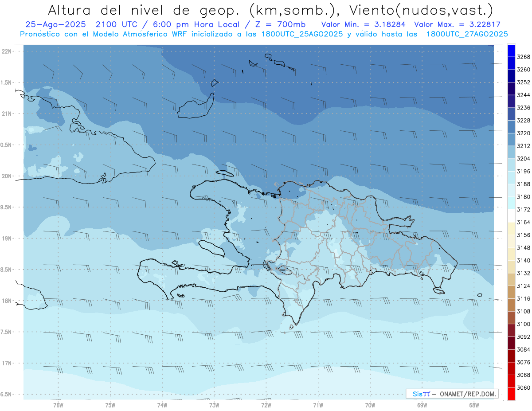Click the '21N' latitude axis label
The image size is (532, 411).
coord(7,114)
